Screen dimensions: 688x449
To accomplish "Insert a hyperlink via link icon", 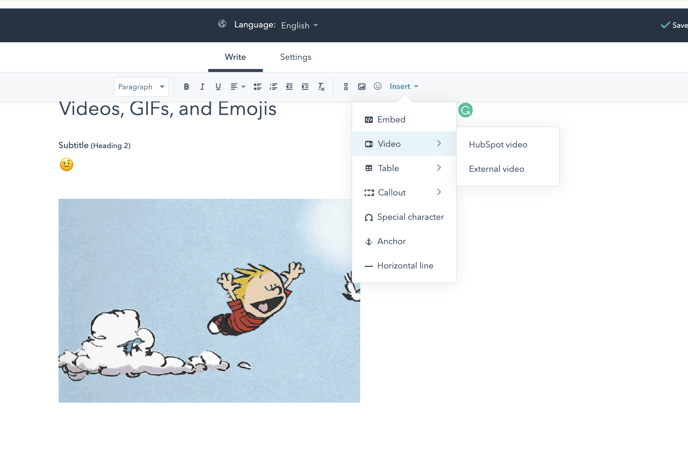I will pyautogui.click(x=346, y=87).
